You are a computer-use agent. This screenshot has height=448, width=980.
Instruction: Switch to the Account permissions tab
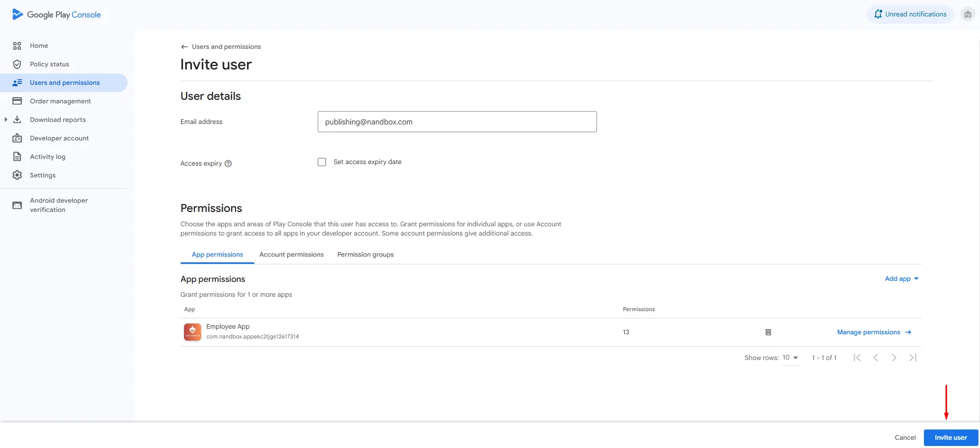pos(292,255)
